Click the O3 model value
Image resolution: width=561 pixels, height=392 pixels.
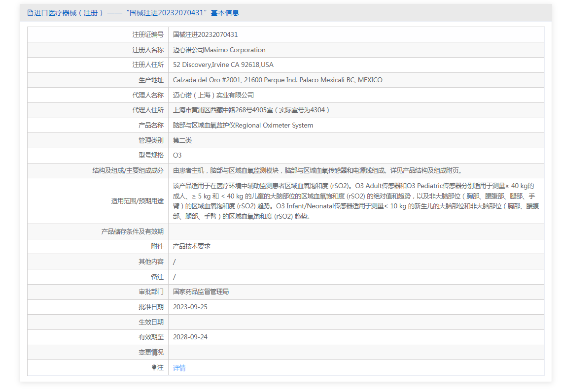click(x=177, y=156)
